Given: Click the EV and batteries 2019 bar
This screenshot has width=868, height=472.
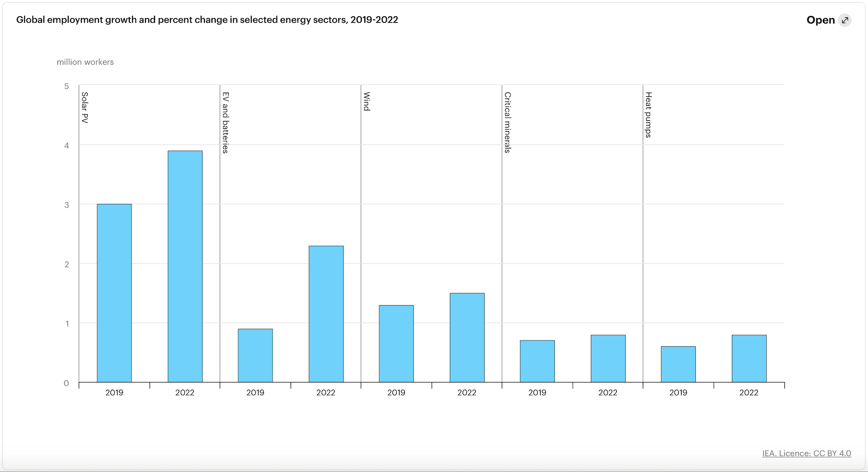Looking at the screenshot, I should tap(255, 355).
